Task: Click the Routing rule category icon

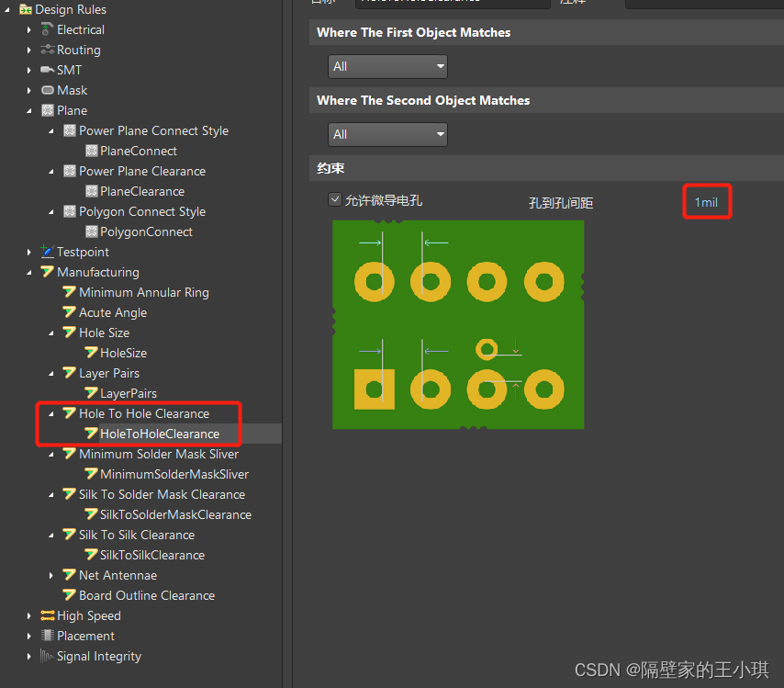Action: coord(48,50)
